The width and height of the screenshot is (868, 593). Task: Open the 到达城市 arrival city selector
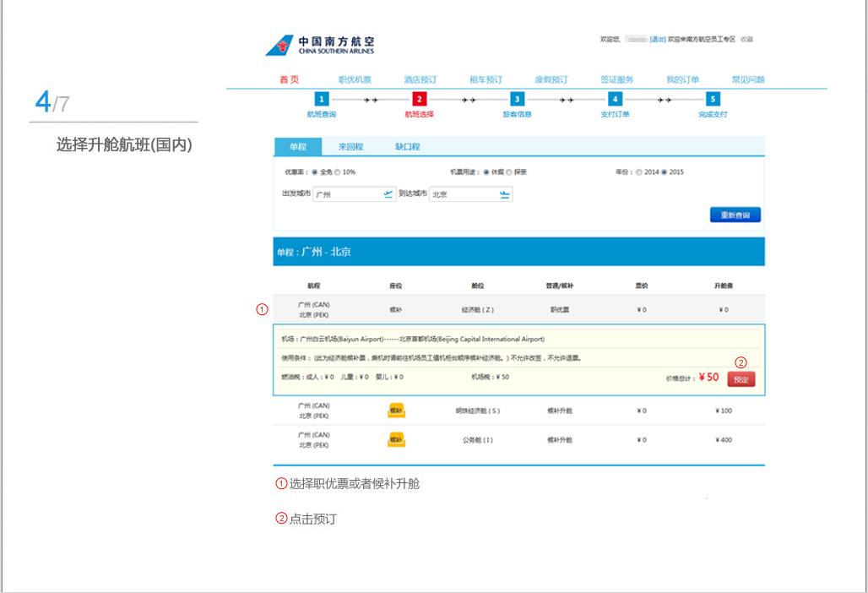click(x=504, y=193)
